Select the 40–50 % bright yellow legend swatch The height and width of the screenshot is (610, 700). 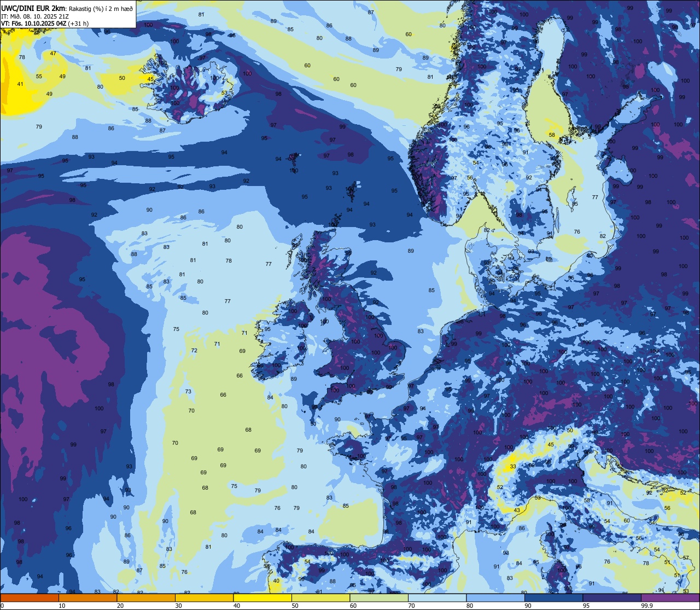(x=262, y=598)
